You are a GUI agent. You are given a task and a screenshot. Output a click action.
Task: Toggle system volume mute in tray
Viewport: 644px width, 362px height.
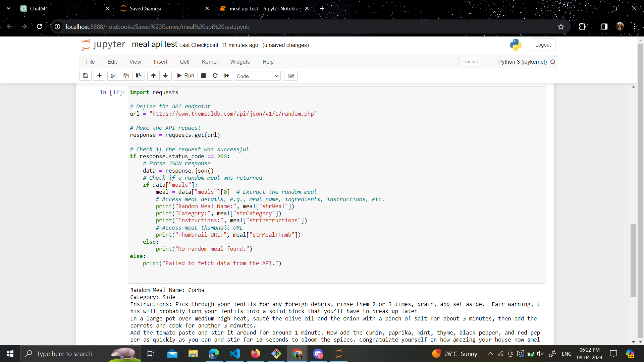tap(540, 354)
